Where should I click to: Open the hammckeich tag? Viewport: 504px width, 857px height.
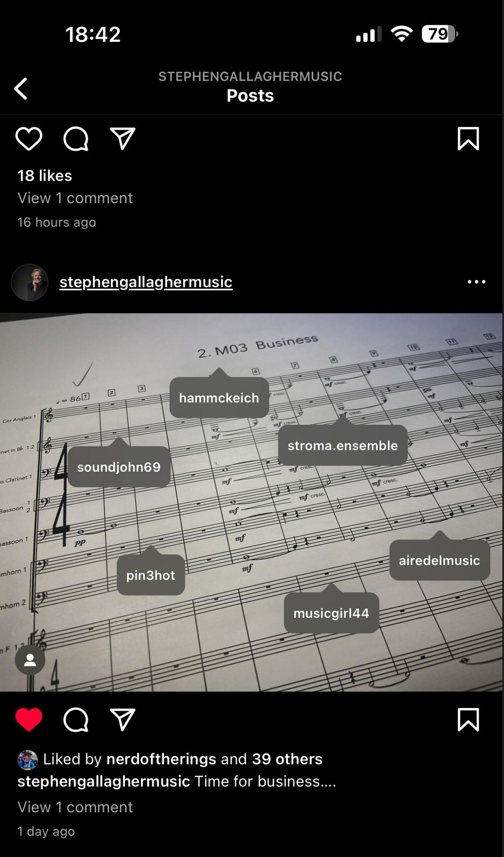pyautogui.click(x=219, y=397)
